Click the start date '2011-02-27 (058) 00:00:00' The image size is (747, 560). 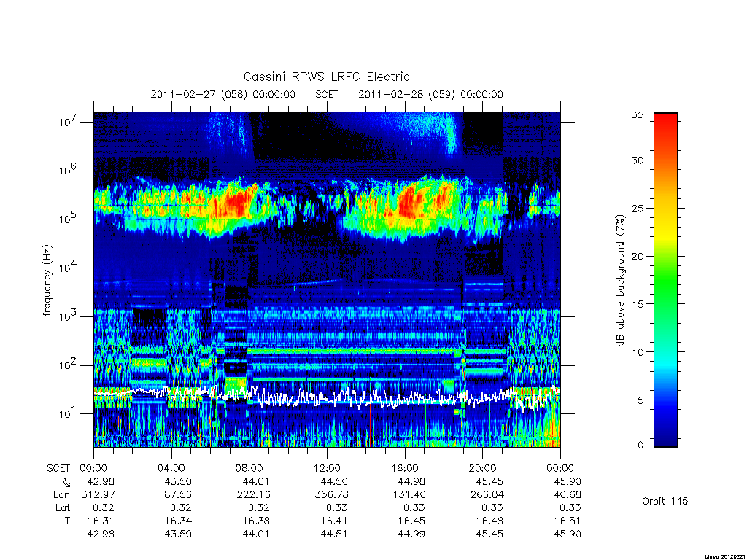click(x=223, y=94)
